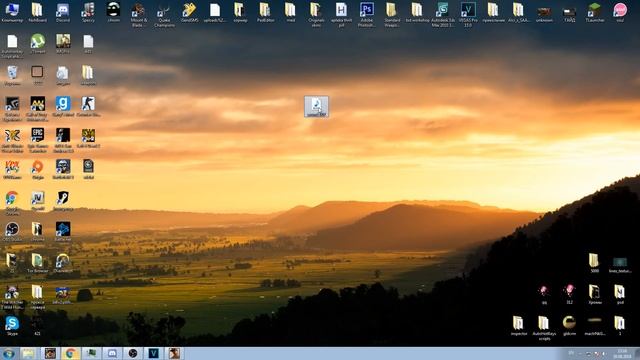
Task: Launch VEGAS Pro desktop shortcut
Action: (x=468, y=15)
